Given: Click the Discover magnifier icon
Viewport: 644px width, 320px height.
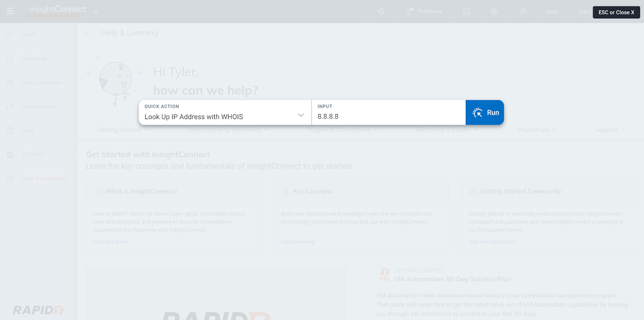Looking at the screenshot, I should 10,59.
